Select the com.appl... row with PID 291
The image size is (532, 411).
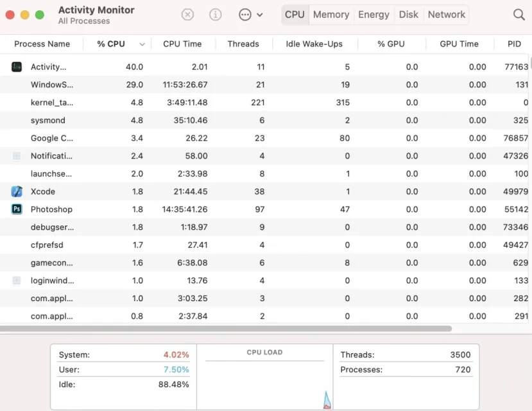264,316
